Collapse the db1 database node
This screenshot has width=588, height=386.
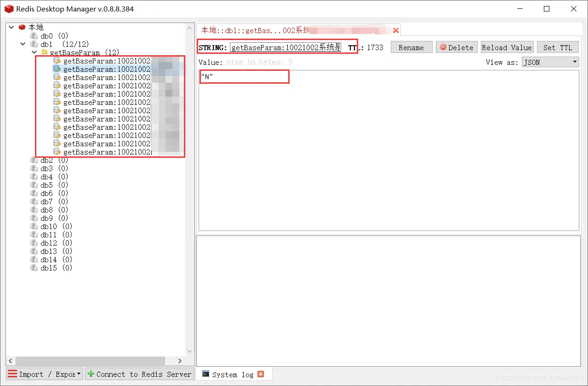click(x=23, y=44)
